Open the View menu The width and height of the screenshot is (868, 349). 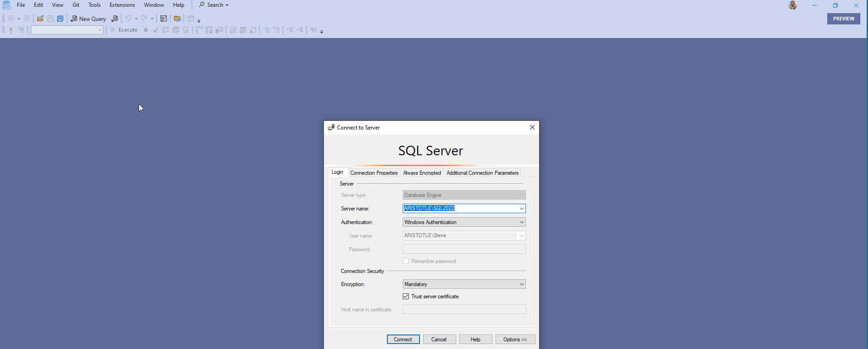tap(58, 5)
